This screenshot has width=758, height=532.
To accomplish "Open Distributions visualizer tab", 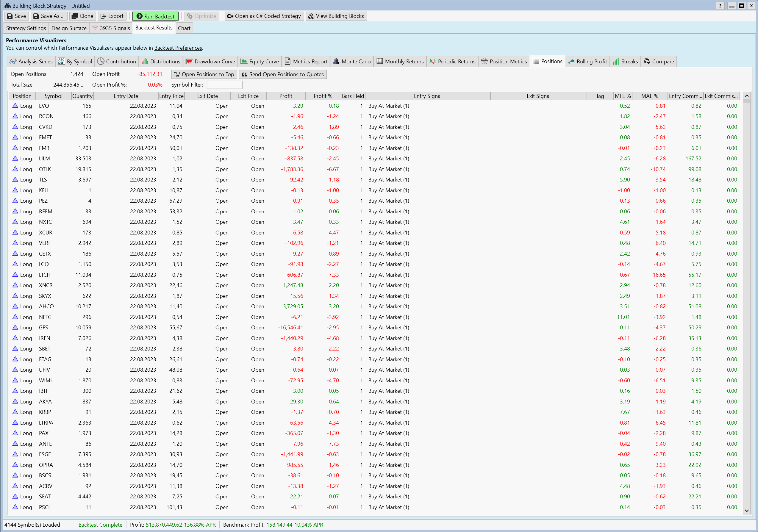I will pos(161,61).
